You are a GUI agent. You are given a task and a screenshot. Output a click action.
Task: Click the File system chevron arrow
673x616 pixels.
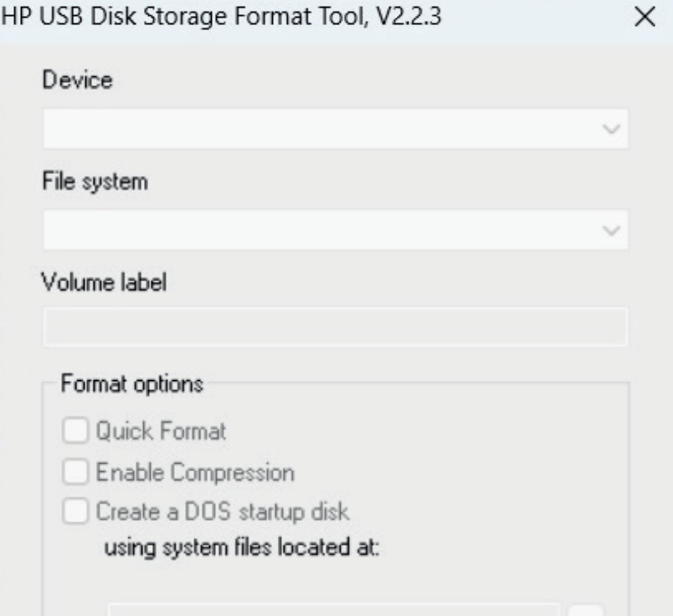(612, 229)
